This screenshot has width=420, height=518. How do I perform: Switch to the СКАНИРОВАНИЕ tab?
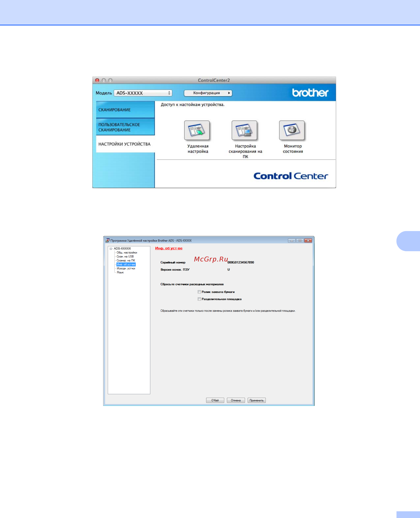(125, 110)
